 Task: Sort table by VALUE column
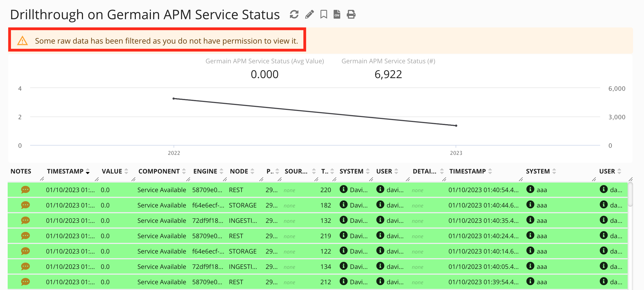point(112,171)
